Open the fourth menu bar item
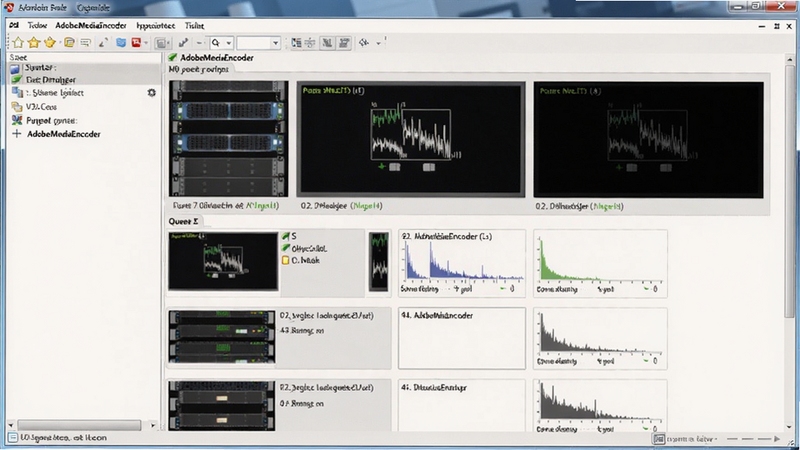 point(156,26)
